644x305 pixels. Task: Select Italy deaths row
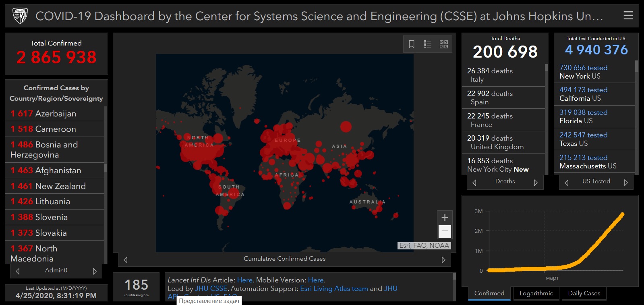tap(503, 75)
